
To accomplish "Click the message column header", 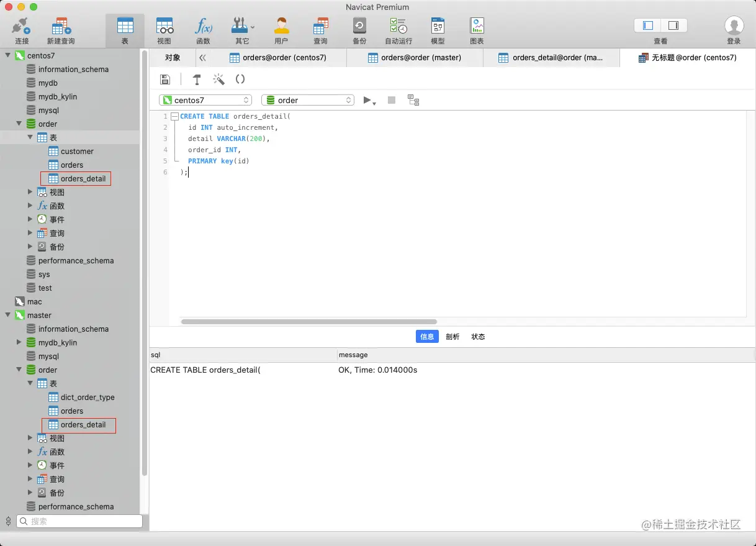I will pos(546,355).
